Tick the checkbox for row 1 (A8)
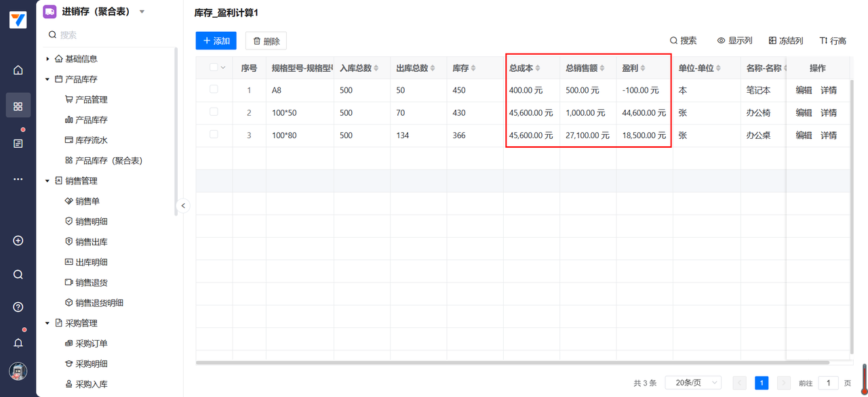The height and width of the screenshot is (397, 868). tap(214, 89)
